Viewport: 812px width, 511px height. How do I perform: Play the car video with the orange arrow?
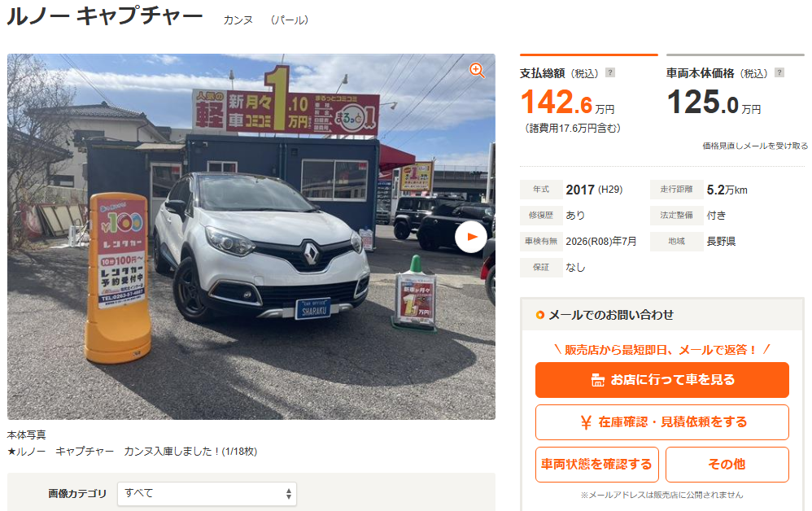tap(471, 237)
